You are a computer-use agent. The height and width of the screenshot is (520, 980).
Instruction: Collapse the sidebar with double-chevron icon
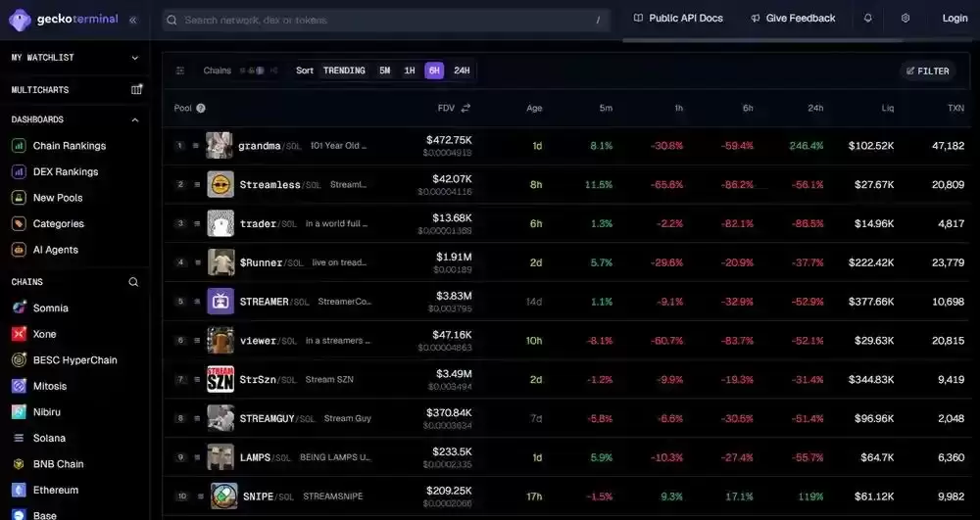pos(133,19)
